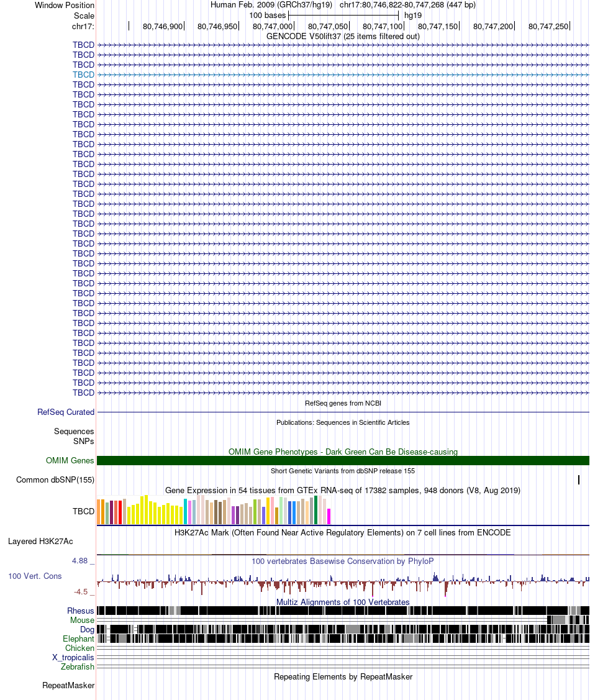Screen dimensions: 590x700
Task: Click the Elephant species label
Action: click(78, 639)
